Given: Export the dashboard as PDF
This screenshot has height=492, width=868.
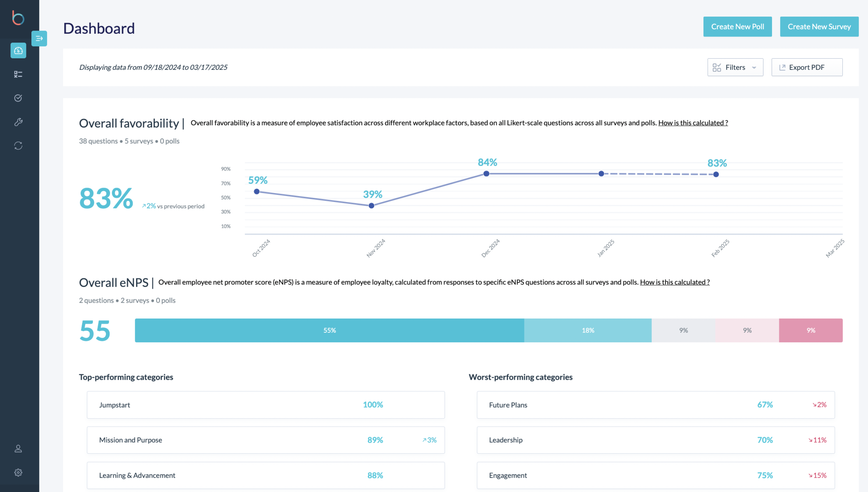Looking at the screenshot, I should coord(807,67).
